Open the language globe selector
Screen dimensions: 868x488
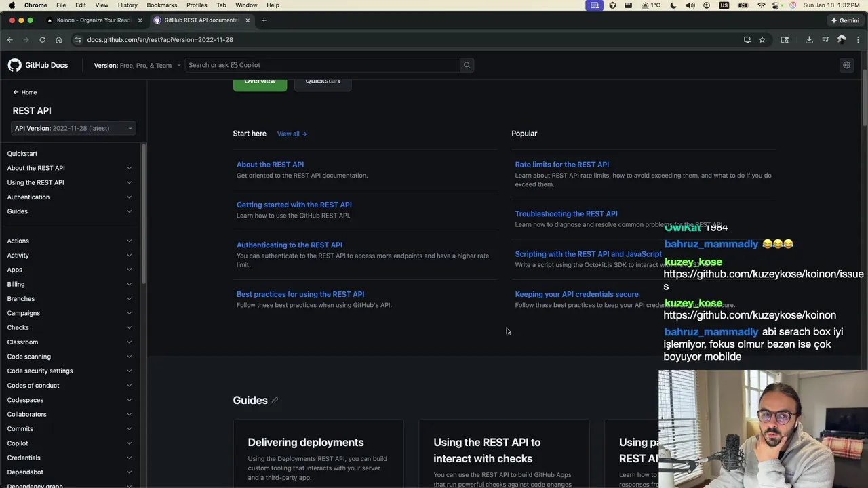[846, 65]
